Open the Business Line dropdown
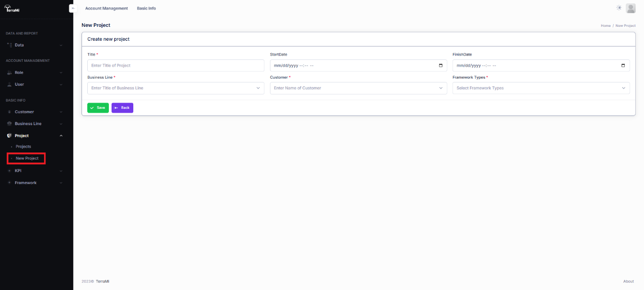644x290 pixels. (x=176, y=88)
